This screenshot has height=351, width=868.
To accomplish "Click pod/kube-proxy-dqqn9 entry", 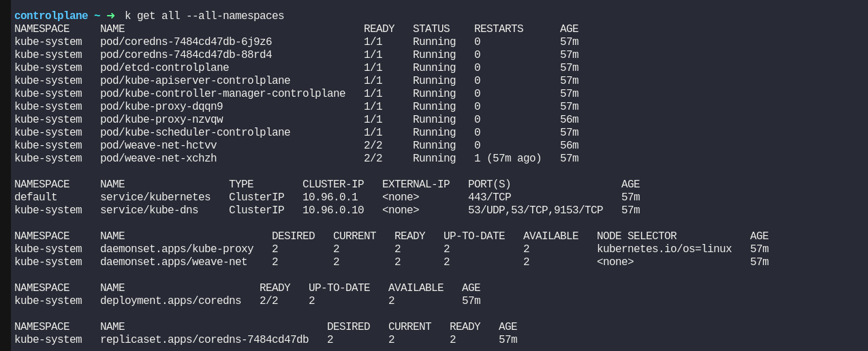I will (x=161, y=106).
